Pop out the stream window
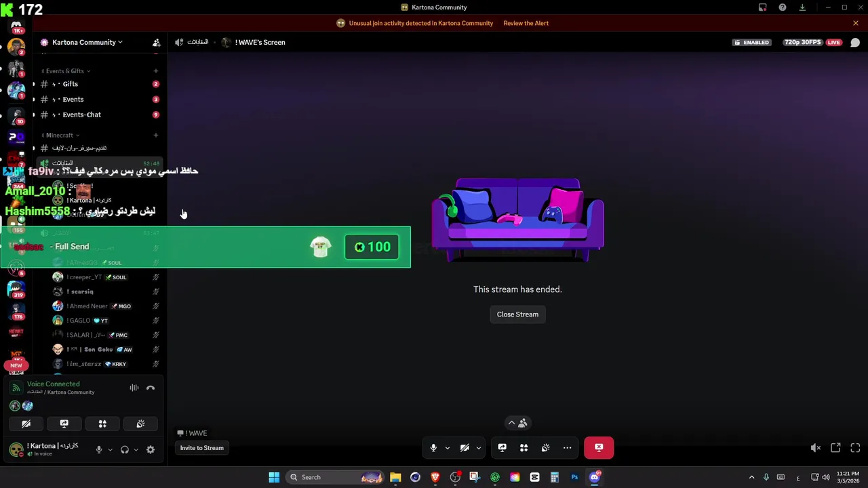The height and width of the screenshot is (488, 868). pos(835,447)
